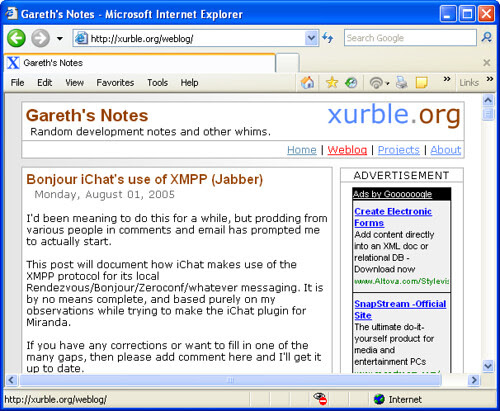
Task: Focus the Search Google input field
Action: coord(410,38)
